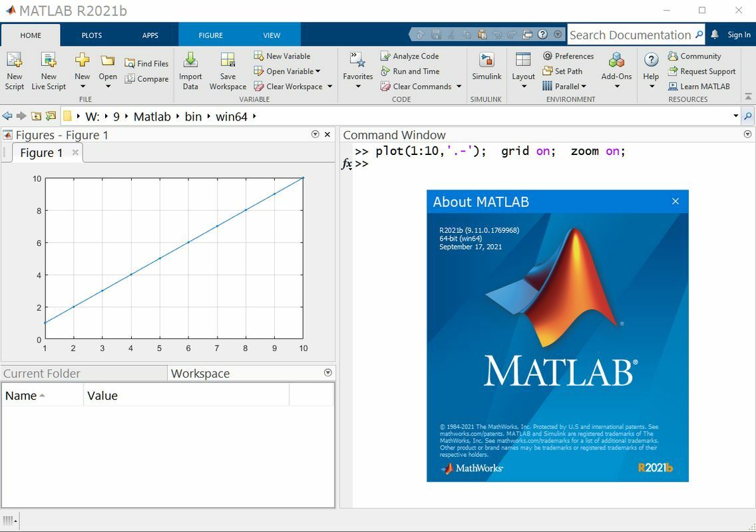Open the Command Window actions menu
Viewport: 756px width, 532px height.
pos(747,134)
